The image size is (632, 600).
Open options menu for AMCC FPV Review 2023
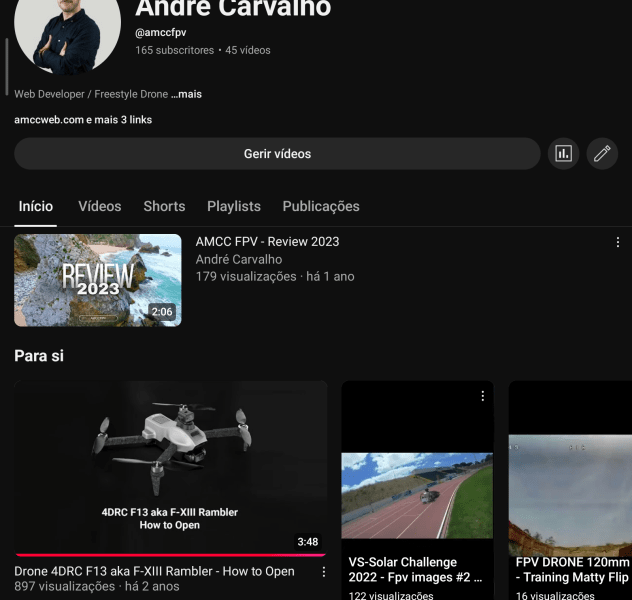point(617,242)
